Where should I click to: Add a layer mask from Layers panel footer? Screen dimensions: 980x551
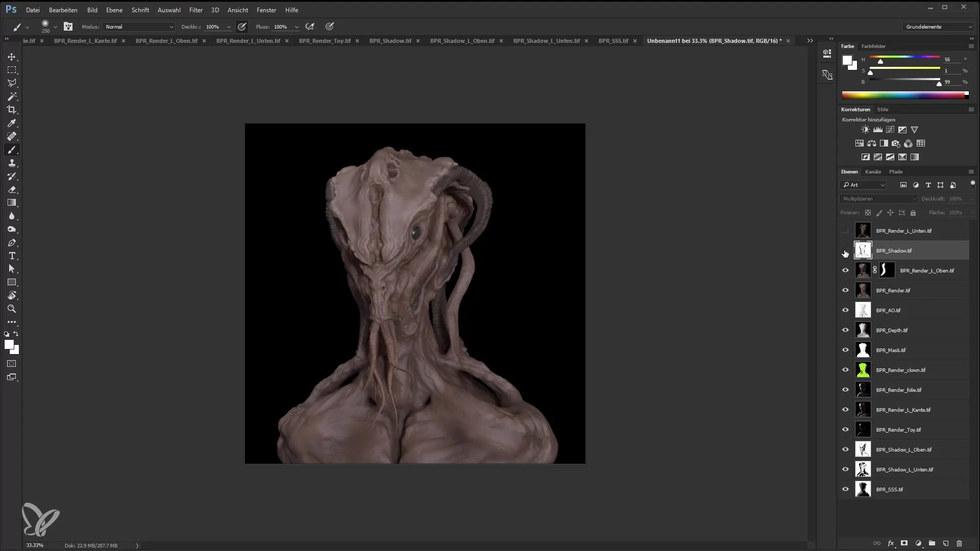pyautogui.click(x=904, y=543)
